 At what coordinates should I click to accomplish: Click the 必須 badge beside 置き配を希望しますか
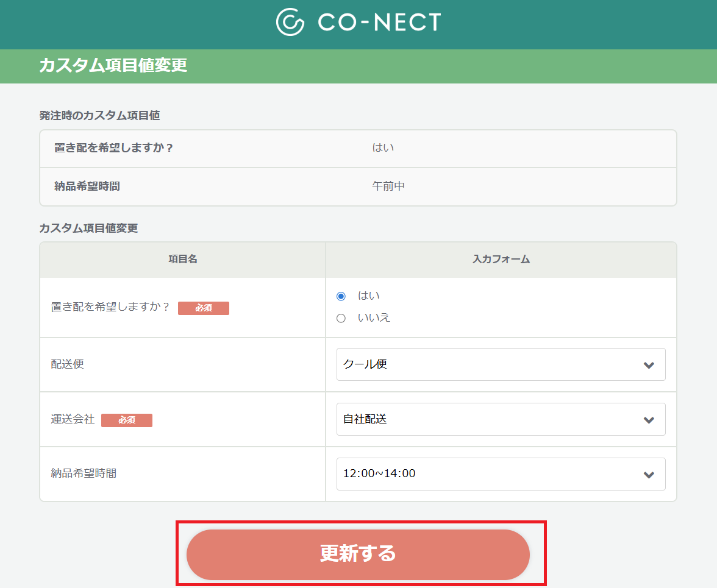point(204,308)
